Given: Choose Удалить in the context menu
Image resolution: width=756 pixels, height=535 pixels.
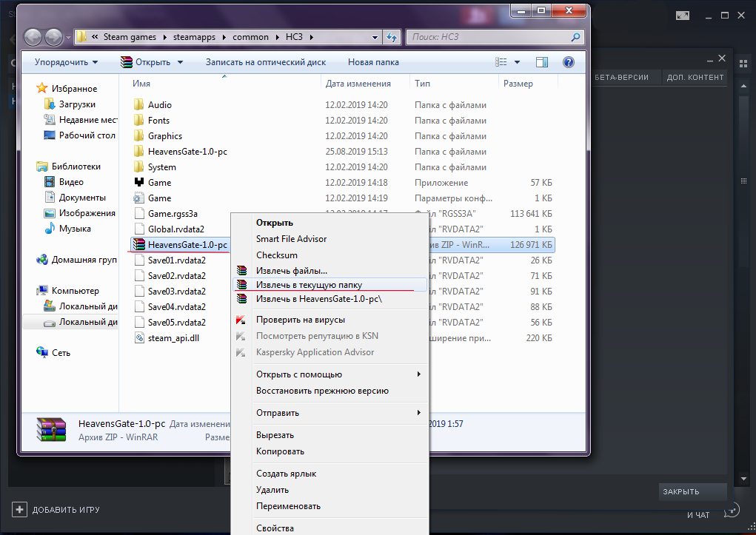Looking at the screenshot, I should [x=330, y=490].
